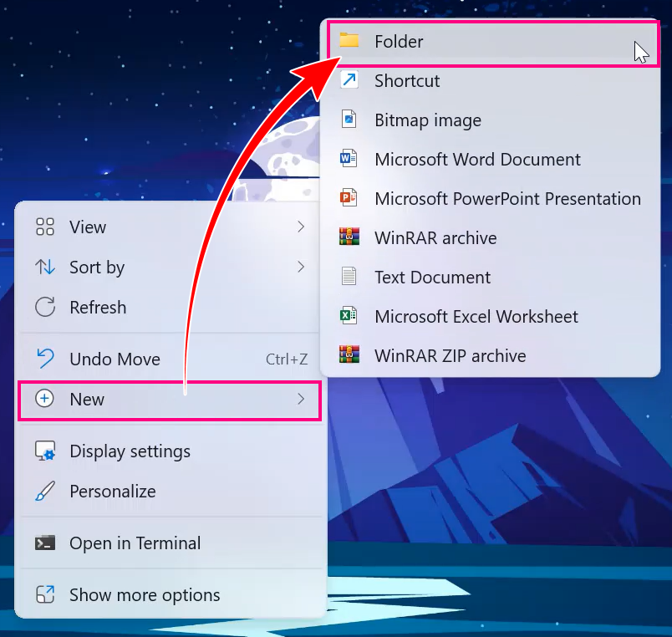Create a new Microsoft Excel Worksheet
The width and height of the screenshot is (672, 637).
476,316
